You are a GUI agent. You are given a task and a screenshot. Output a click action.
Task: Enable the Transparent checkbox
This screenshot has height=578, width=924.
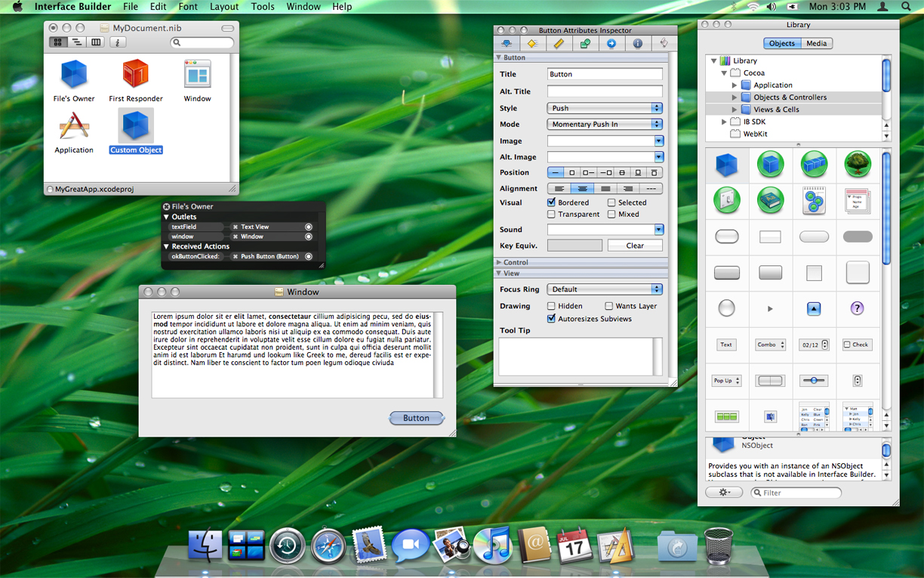551,215
